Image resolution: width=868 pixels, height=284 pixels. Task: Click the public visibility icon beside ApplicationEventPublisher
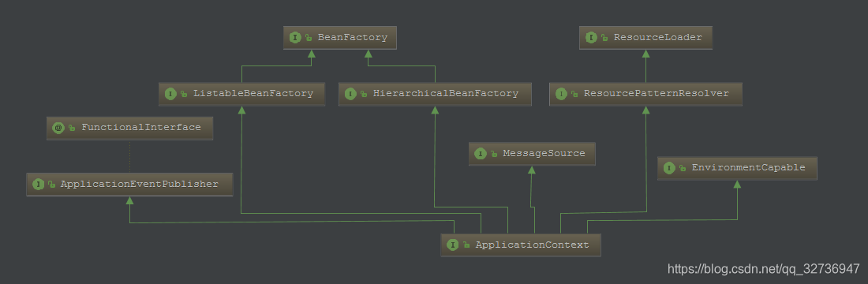click(x=51, y=185)
